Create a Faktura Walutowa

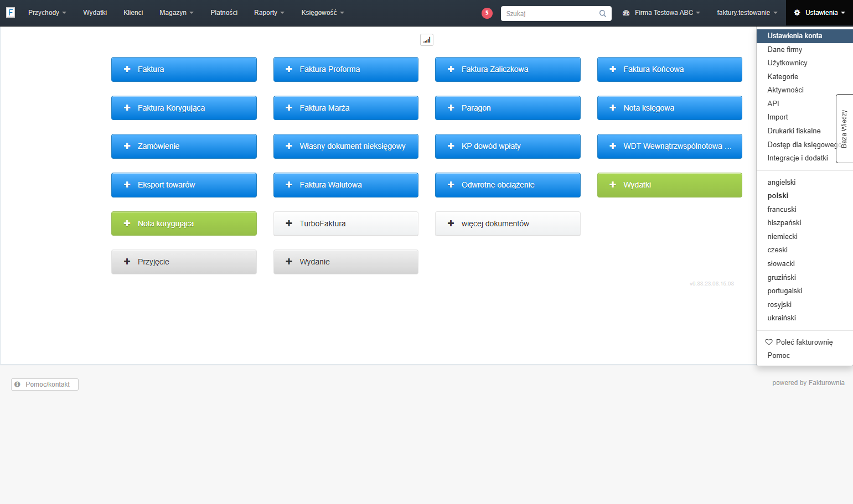tap(346, 185)
